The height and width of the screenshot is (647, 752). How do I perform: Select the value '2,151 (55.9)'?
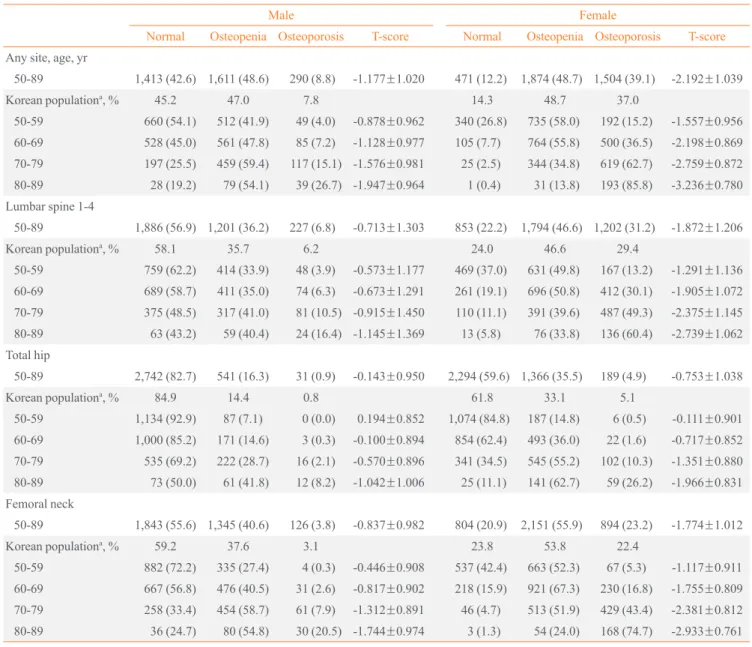[552, 525]
